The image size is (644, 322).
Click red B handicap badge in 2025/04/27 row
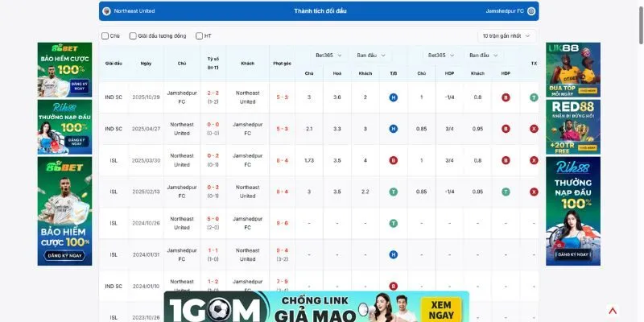coord(506,129)
